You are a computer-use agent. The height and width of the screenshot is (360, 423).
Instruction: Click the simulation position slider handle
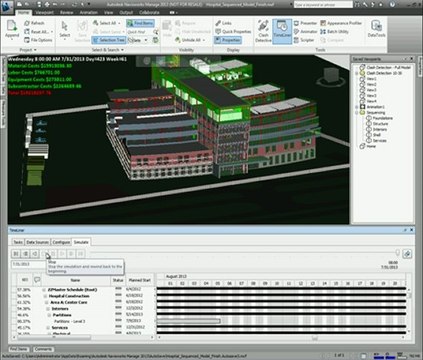point(397,253)
